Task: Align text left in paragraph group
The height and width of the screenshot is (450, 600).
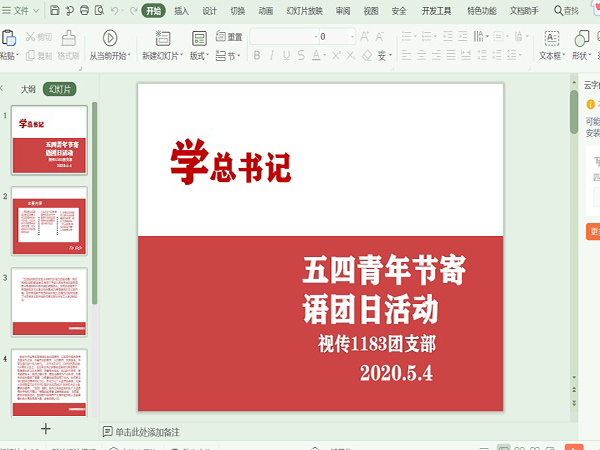Action: 407,56
